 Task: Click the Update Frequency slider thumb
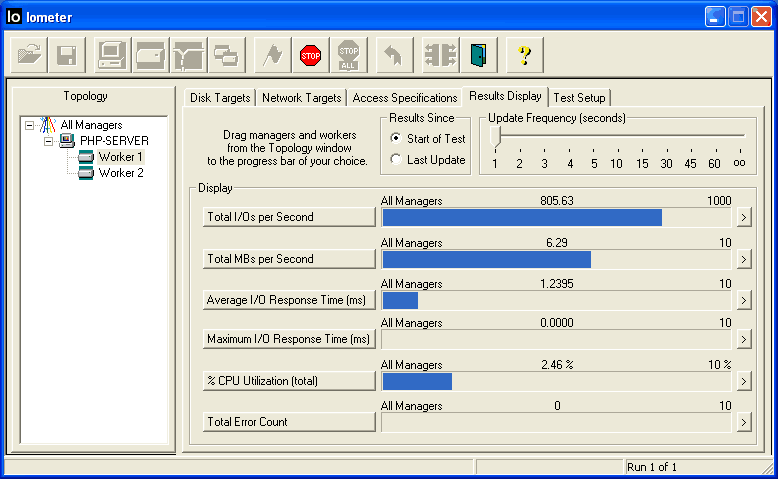pyautogui.click(x=496, y=137)
